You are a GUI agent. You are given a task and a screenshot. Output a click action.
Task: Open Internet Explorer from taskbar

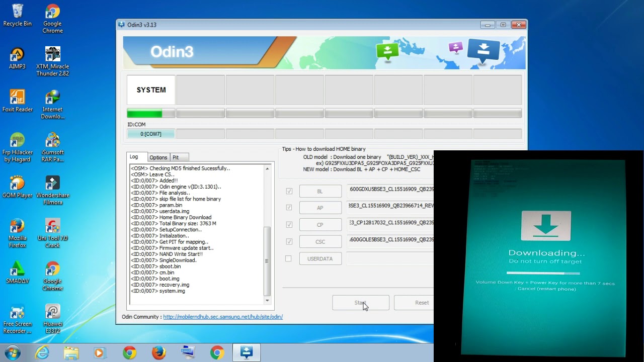42,353
